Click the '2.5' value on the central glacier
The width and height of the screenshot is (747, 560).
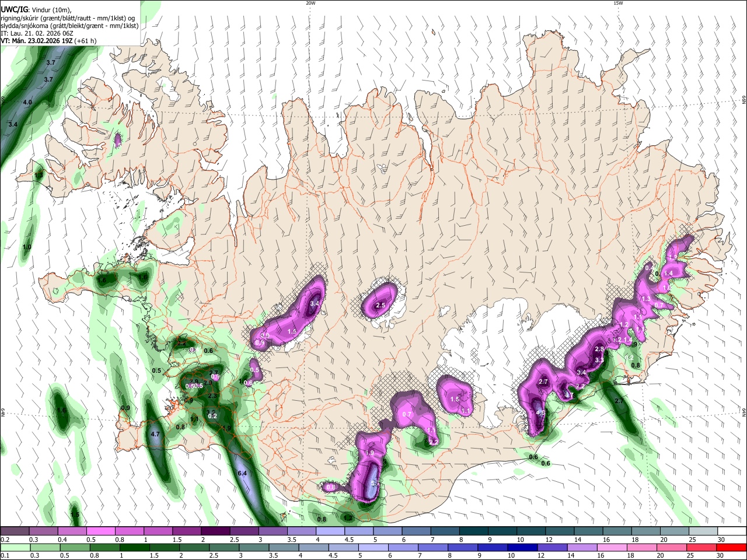[381, 306]
